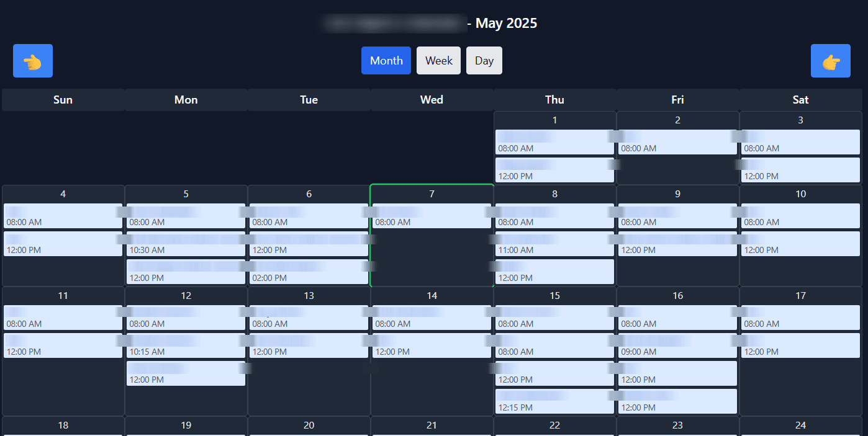The width and height of the screenshot is (868, 436).
Task: Open May 1 event at 08:00 AM
Action: click(x=554, y=142)
